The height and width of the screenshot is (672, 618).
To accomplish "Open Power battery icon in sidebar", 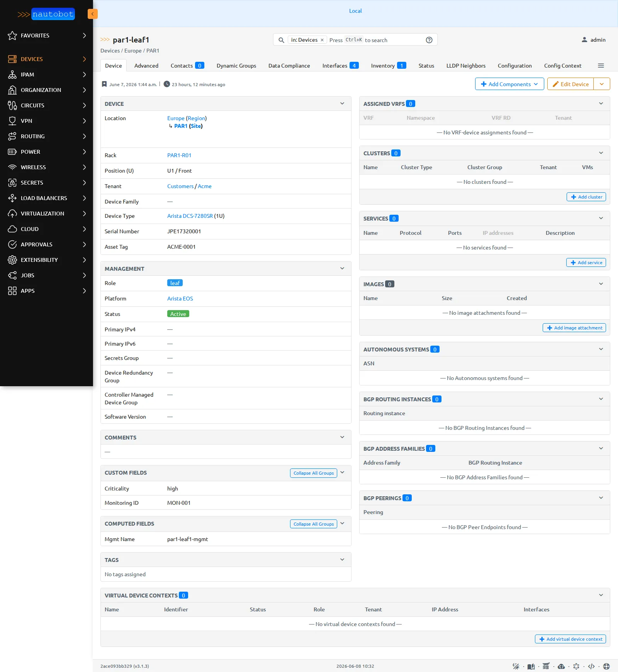I will 12,152.
